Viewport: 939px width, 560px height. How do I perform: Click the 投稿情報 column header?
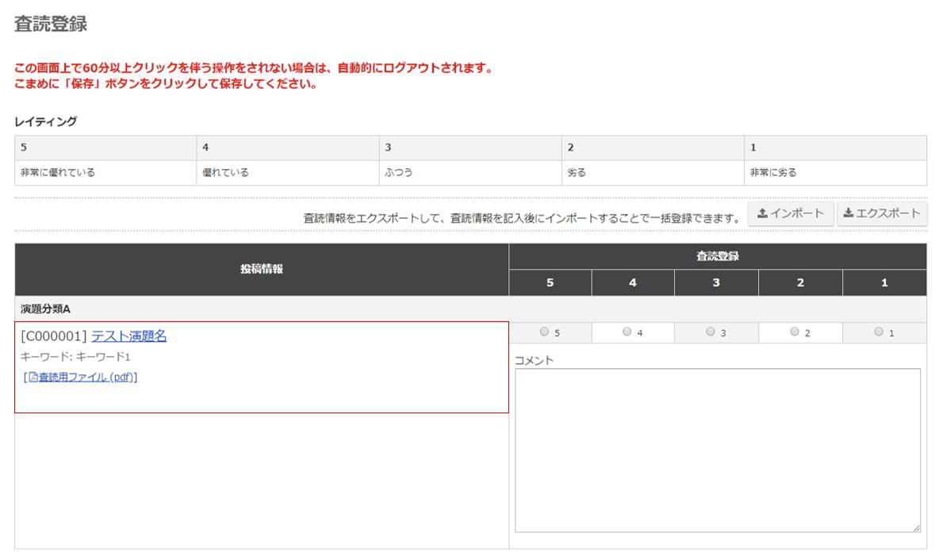(262, 270)
